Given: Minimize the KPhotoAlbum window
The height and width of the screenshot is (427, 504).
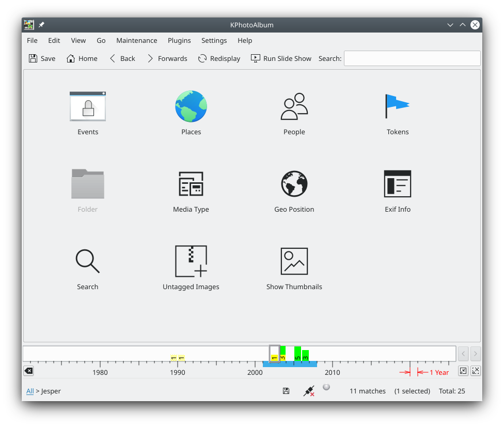Looking at the screenshot, I should pyautogui.click(x=450, y=25).
